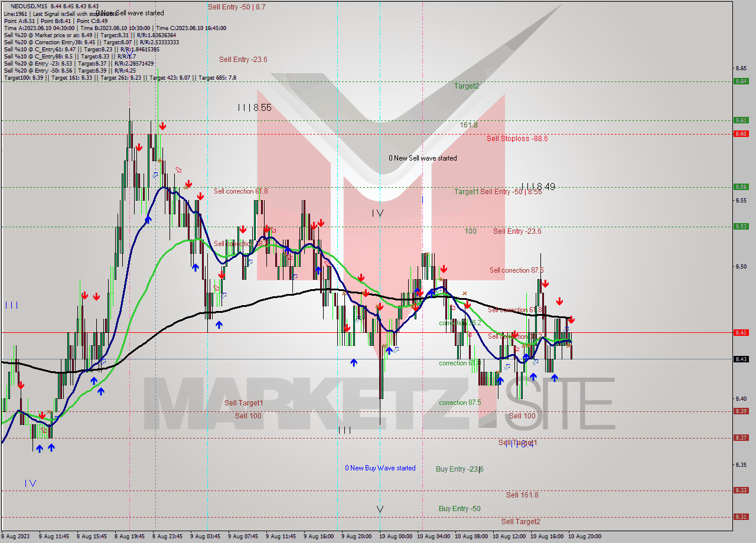Click the 'Time A:2023.08.10 04:30:00' info line
The width and height of the screenshot is (756, 543).
pos(115,28)
